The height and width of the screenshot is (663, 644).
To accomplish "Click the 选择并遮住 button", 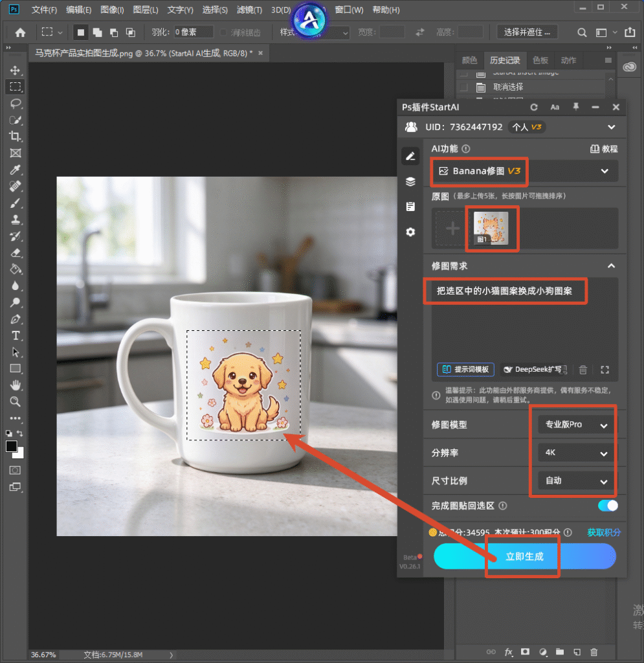I will [527, 32].
